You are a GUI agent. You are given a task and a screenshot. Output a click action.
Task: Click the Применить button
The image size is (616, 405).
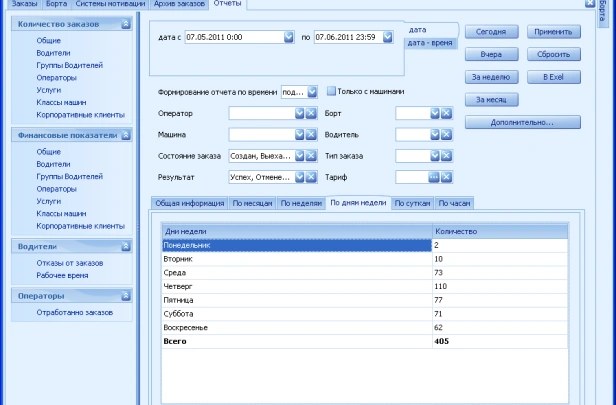pyautogui.click(x=556, y=32)
